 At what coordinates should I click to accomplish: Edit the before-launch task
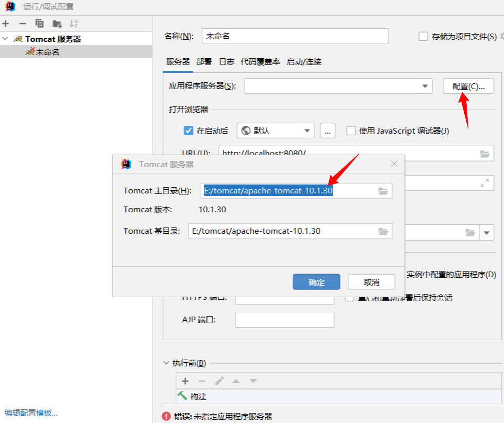point(219,381)
